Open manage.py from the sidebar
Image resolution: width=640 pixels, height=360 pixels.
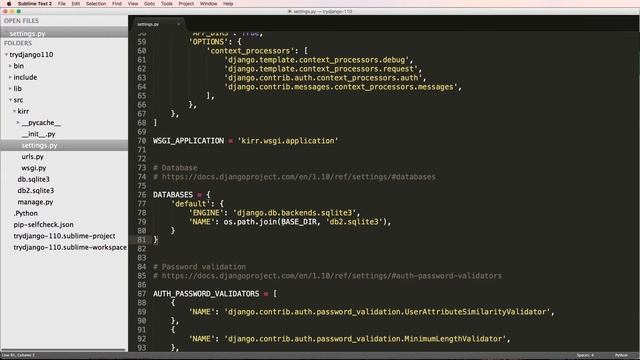click(35, 202)
